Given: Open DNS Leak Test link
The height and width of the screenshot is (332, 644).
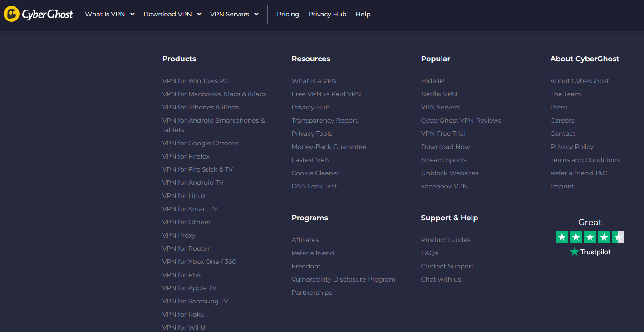Looking at the screenshot, I should pyautogui.click(x=315, y=186).
